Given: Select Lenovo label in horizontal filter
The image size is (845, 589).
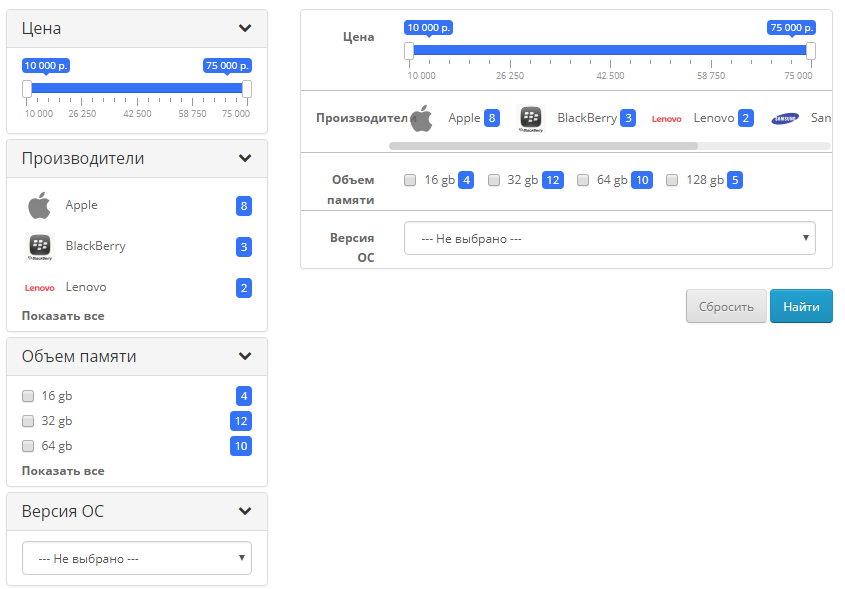Looking at the screenshot, I should point(714,118).
